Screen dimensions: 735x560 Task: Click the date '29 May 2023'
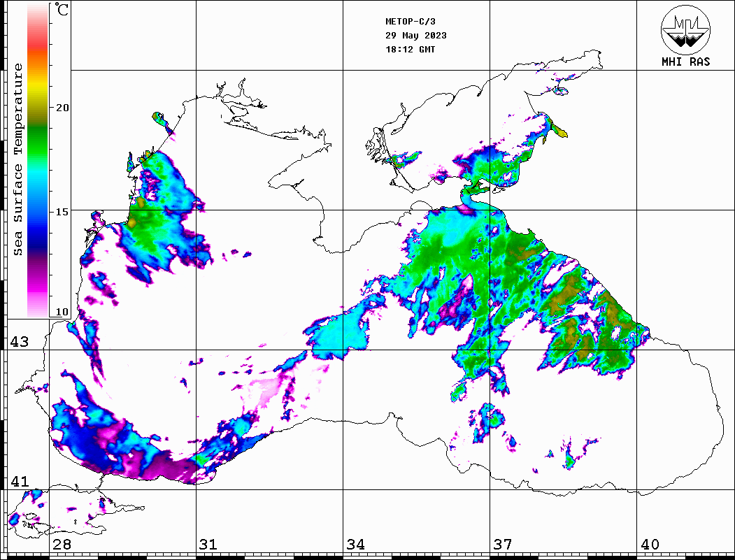tap(416, 36)
